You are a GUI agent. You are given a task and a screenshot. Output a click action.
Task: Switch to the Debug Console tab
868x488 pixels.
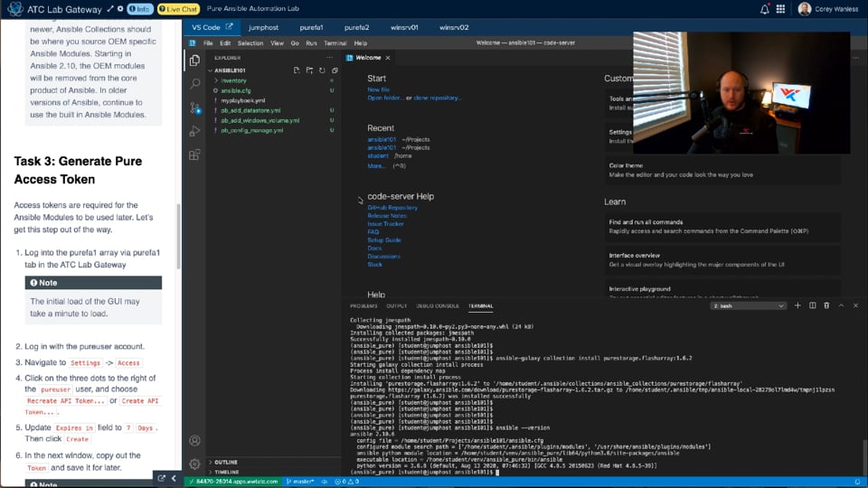(x=438, y=306)
